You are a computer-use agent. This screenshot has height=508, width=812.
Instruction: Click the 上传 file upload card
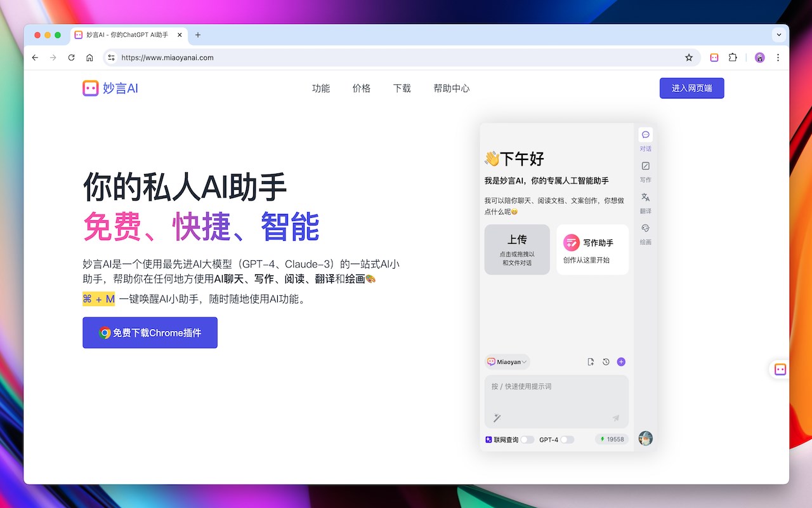pos(517,250)
